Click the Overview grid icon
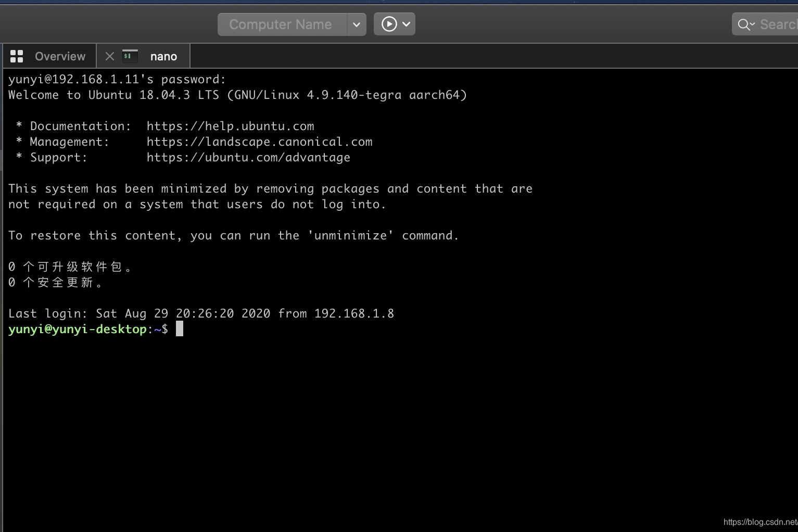The height and width of the screenshot is (532, 798). 17,56
